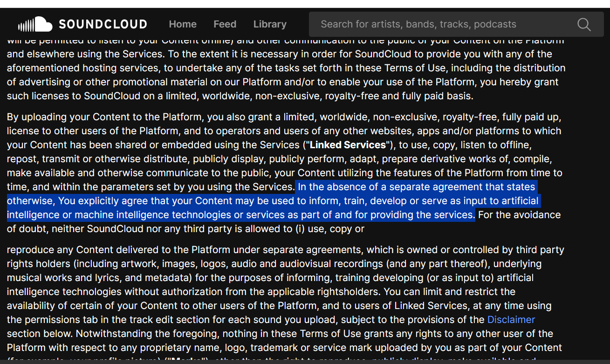Open the Home nav item

(x=183, y=24)
